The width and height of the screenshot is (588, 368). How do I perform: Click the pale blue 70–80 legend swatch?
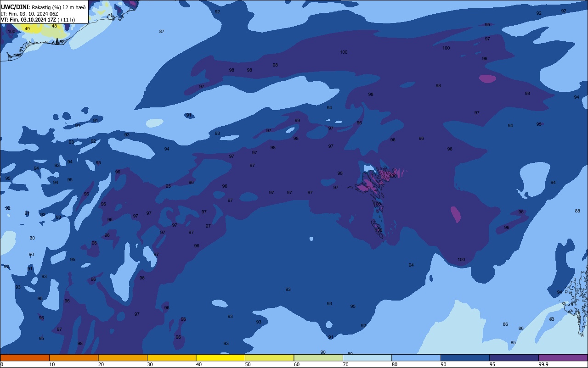(367, 357)
